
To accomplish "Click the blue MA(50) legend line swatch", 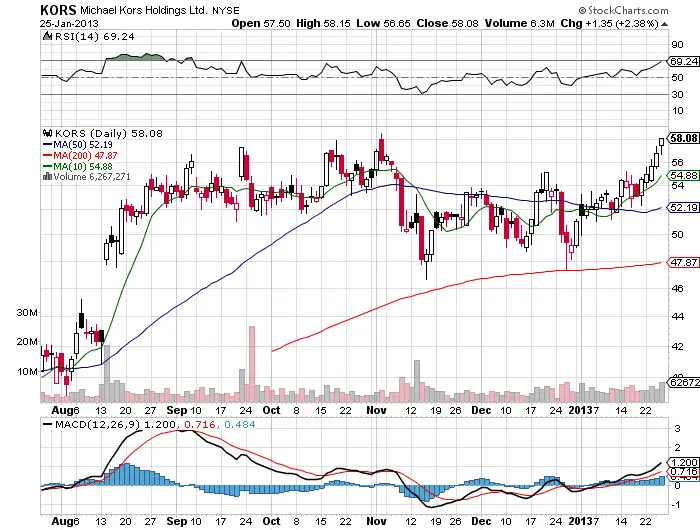I will 47,145.
